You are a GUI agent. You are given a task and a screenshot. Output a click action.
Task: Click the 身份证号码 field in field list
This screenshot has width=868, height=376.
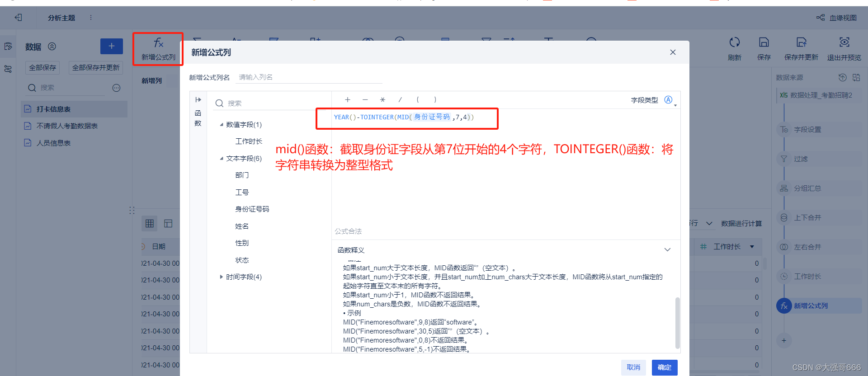[252, 209]
